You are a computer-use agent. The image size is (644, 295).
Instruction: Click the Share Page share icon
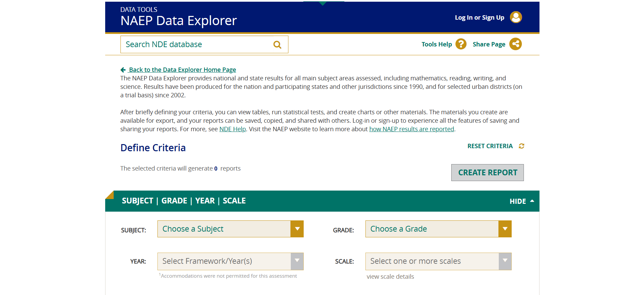[x=515, y=44]
